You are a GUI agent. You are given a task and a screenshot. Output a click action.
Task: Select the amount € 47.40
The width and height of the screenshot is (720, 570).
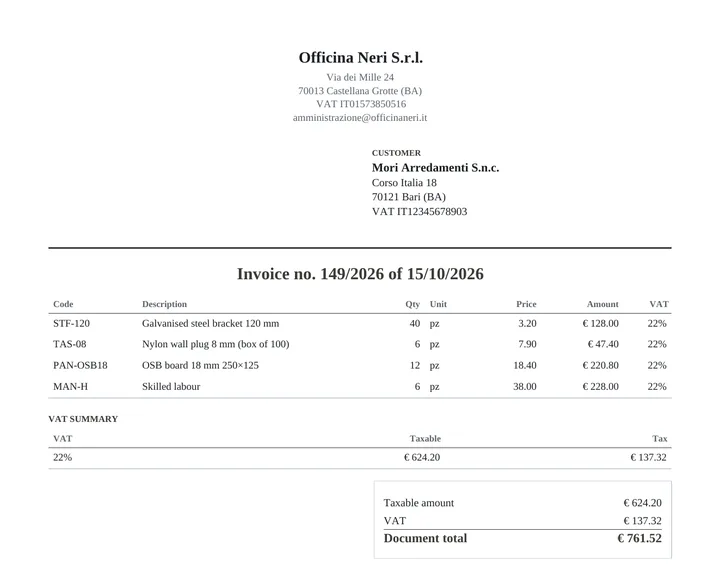click(603, 344)
